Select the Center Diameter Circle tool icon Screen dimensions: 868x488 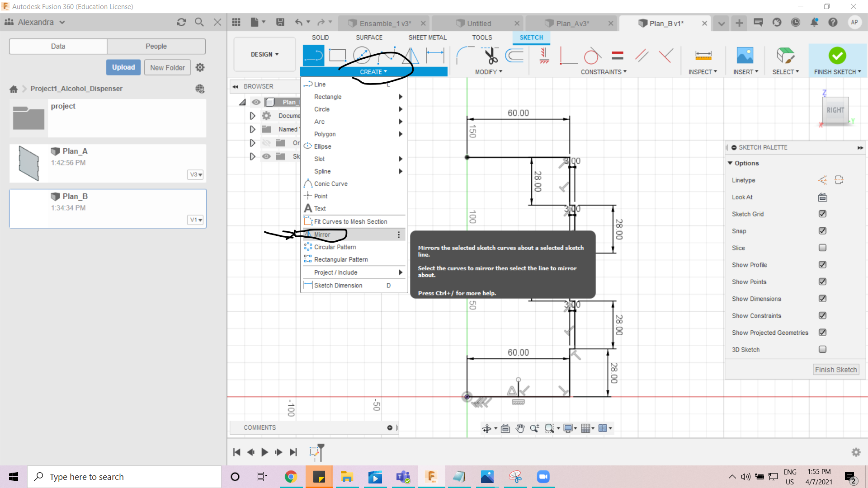362,55
